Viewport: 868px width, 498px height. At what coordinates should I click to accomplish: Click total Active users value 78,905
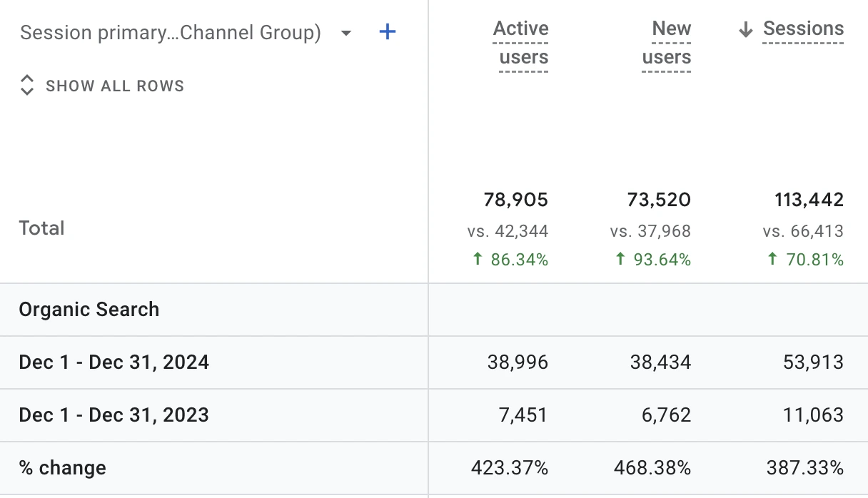tap(516, 200)
